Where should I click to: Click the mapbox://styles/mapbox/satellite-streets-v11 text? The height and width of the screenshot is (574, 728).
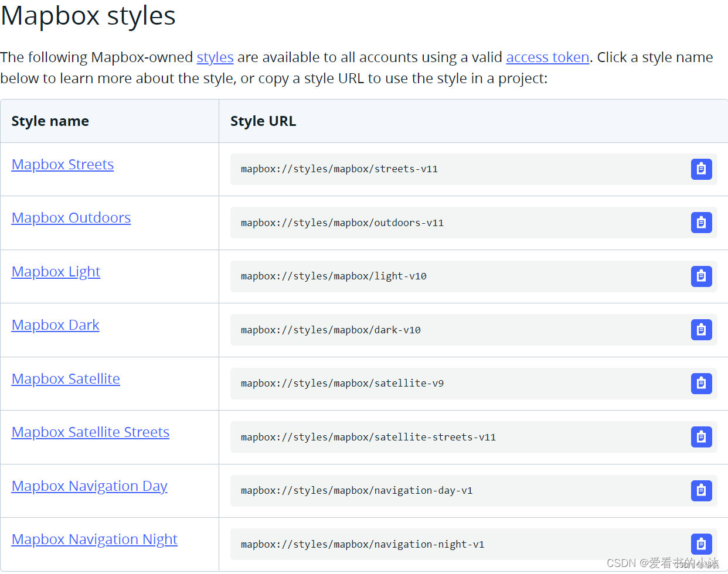click(x=368, y=437)
